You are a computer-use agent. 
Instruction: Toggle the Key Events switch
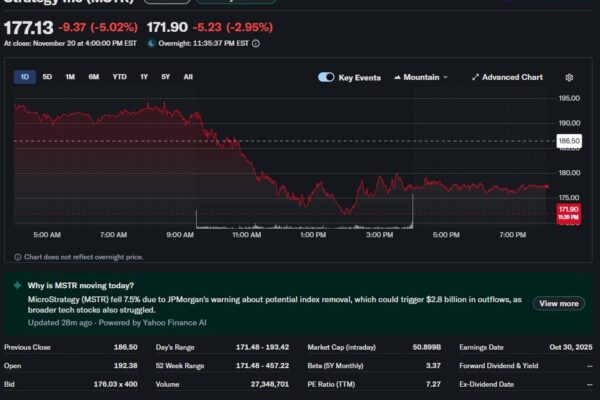pyautogui.click(x=326, y=77)
